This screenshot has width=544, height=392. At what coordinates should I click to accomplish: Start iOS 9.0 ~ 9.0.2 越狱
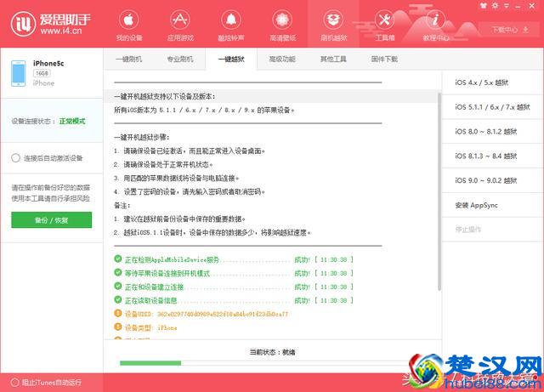[x=493, y=180]
